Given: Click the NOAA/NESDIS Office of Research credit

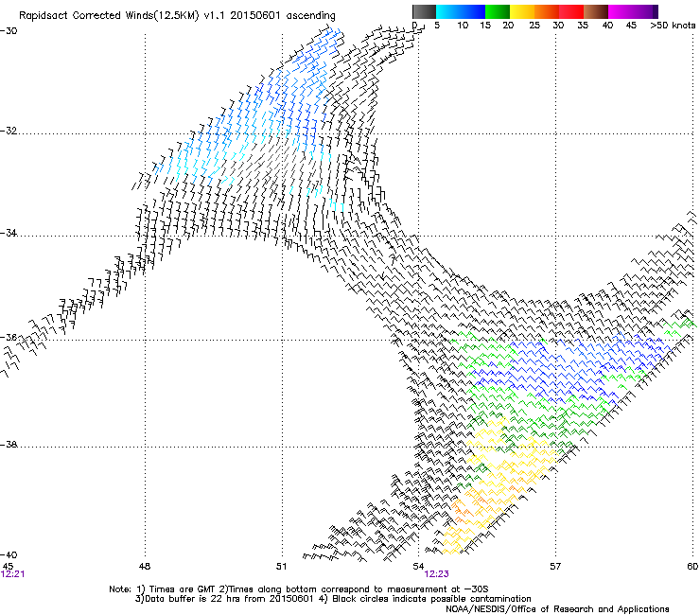Looking at the screenshot, I should (x=557, y=609).
